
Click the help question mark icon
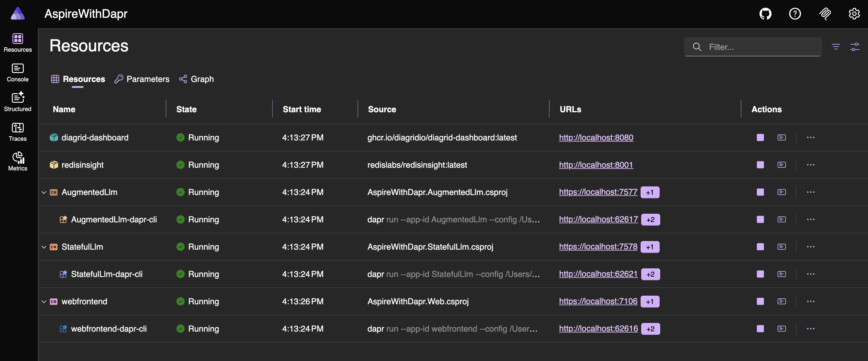pos(794,14)
